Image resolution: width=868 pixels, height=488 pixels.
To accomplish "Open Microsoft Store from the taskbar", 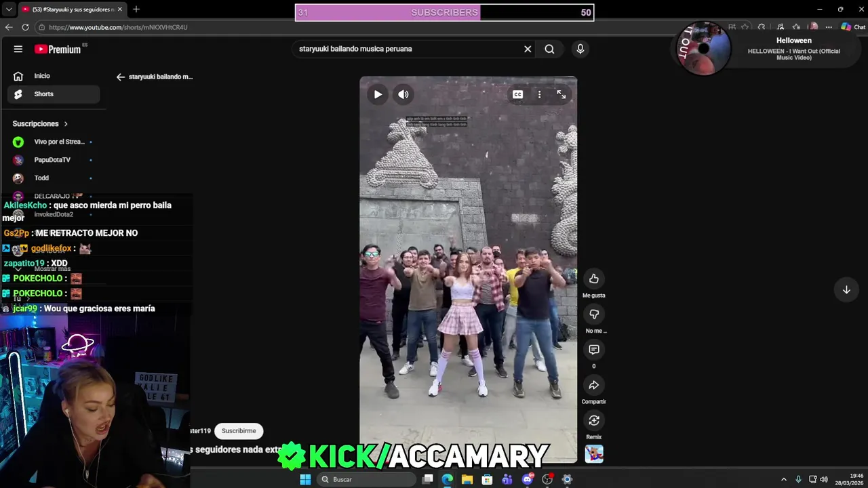I will pos(487,479).
